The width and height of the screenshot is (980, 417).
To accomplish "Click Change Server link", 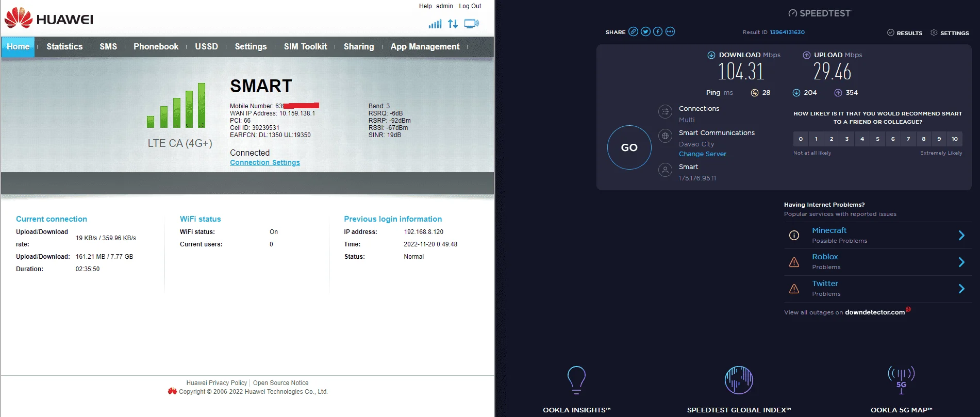I will click(703, 154).
